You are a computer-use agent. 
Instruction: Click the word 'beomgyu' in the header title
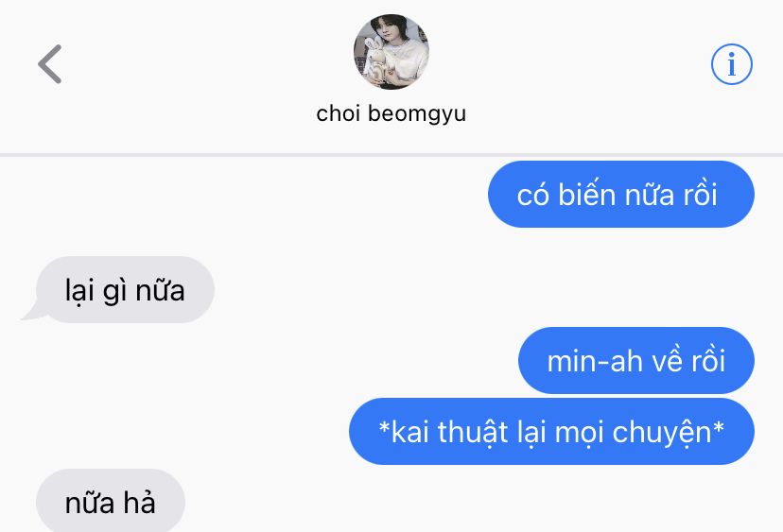[417, 114]
